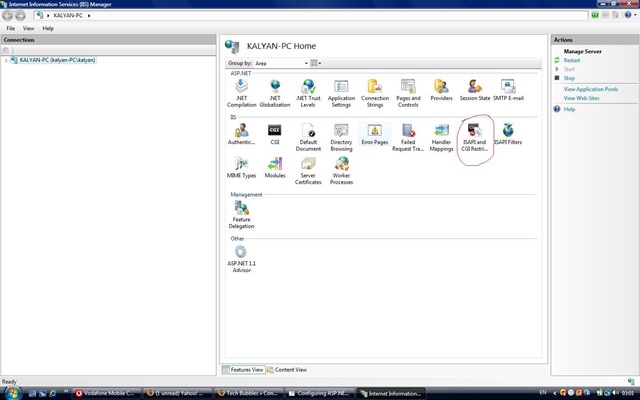Click Help link in Actions pane
The image size is (640, 400).
click(x=569, y=109)
